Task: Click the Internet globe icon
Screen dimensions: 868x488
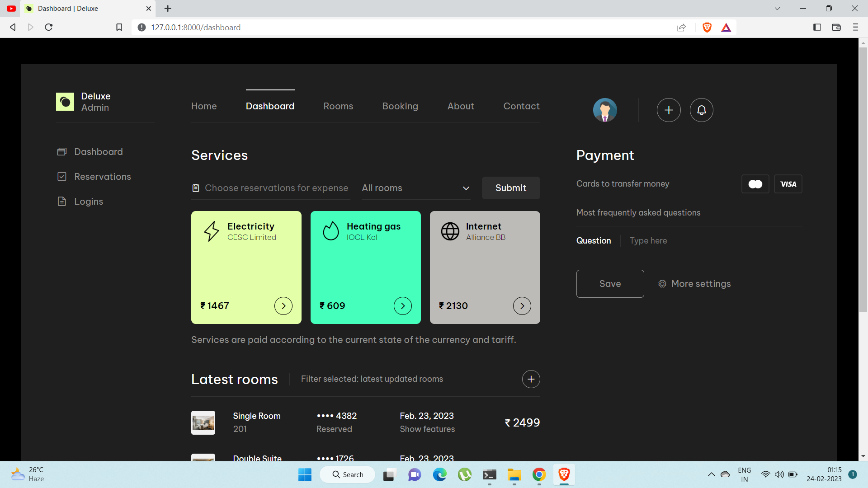Action: [450, 231]
